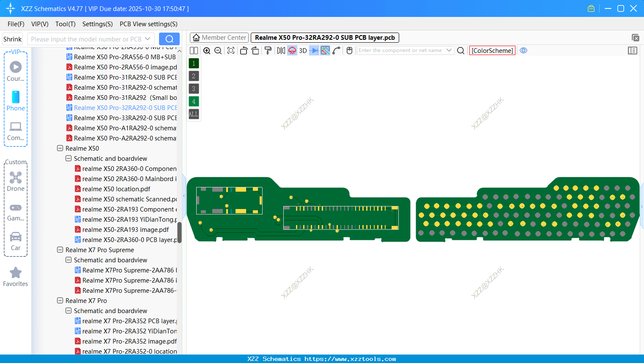Image resolution: width=644 pixels, height=363 pixels.
Task: Open the Tool menu
Action: 65,24
